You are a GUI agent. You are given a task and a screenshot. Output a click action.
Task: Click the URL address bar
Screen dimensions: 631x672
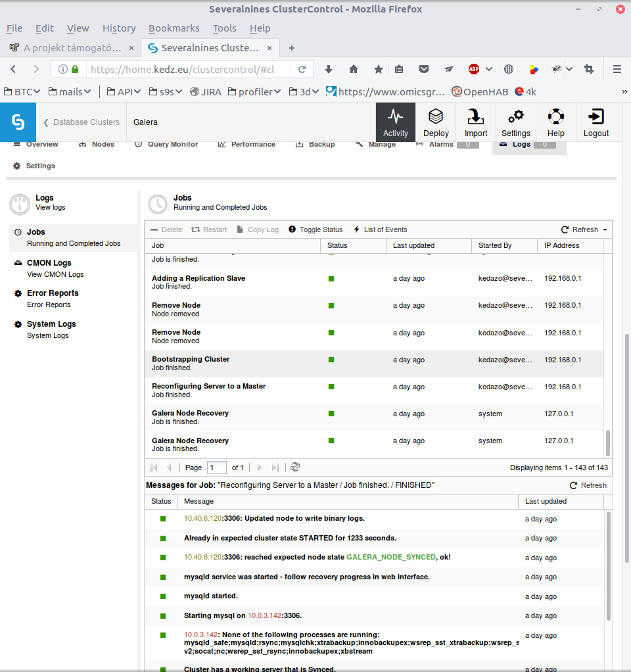click(189, 70)
